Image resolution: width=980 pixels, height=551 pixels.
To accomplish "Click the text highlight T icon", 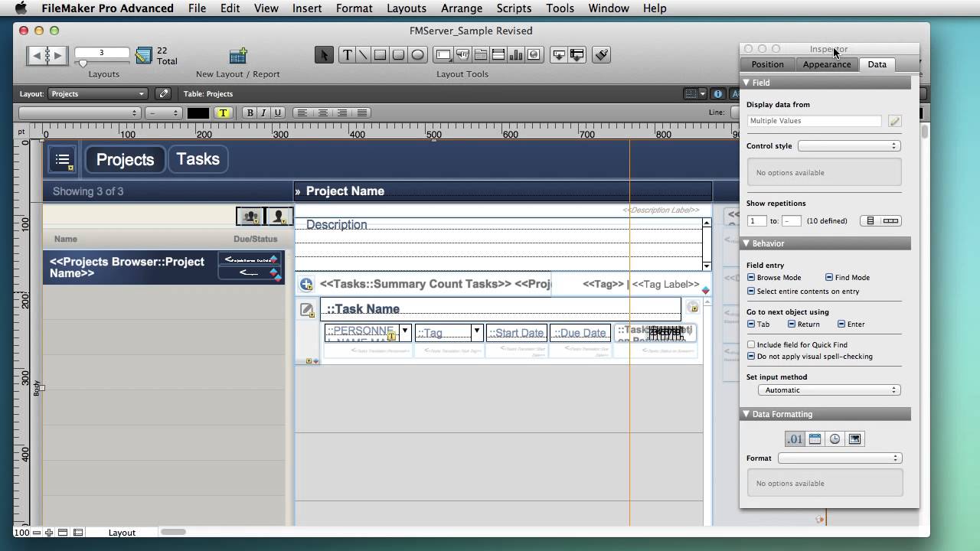I will [223, 112].
